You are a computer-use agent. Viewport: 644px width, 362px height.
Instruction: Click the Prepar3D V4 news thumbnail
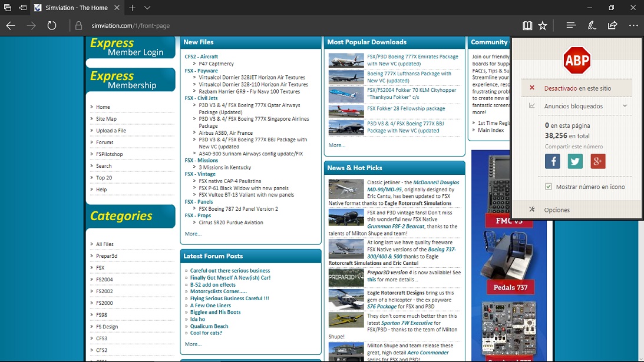pyautogui.click(x=346, y=278)
